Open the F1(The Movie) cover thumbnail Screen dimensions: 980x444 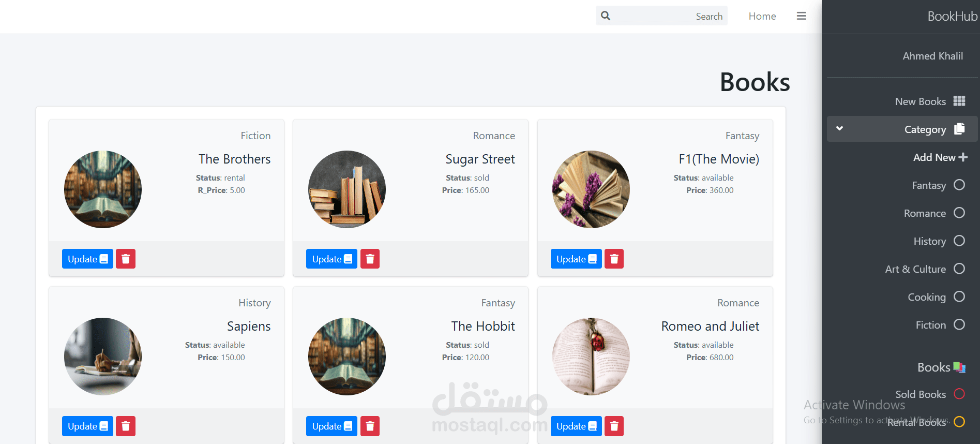(591, 189)
